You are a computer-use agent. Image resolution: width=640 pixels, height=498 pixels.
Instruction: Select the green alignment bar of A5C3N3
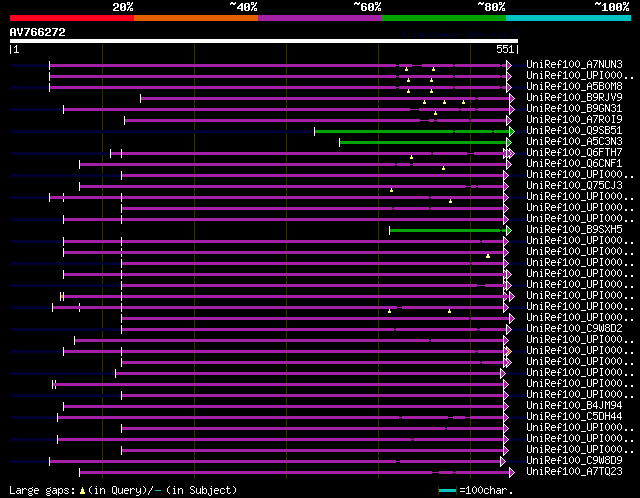pyautogui.click(x=423, y=142)
